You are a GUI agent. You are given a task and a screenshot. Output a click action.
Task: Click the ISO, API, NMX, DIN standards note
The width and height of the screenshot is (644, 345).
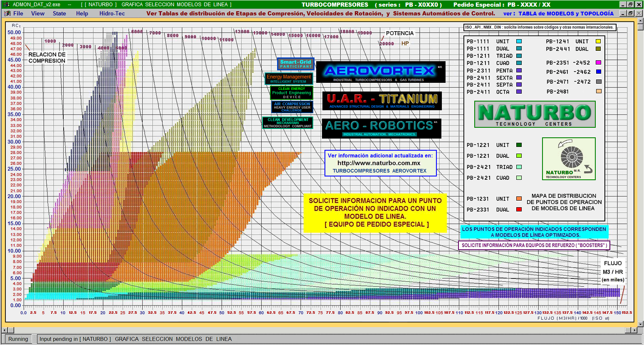coord(540,27)
